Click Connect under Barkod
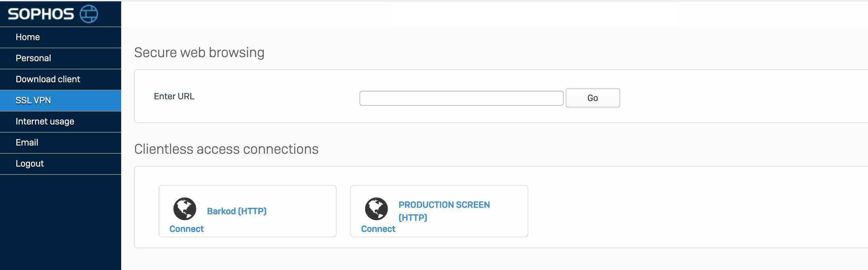 [187, 229]
